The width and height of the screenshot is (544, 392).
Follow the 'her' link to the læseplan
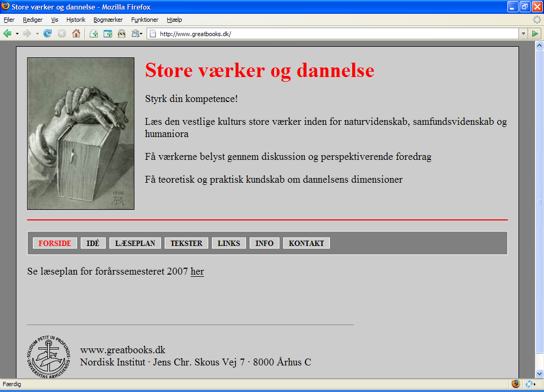(198, 271)
